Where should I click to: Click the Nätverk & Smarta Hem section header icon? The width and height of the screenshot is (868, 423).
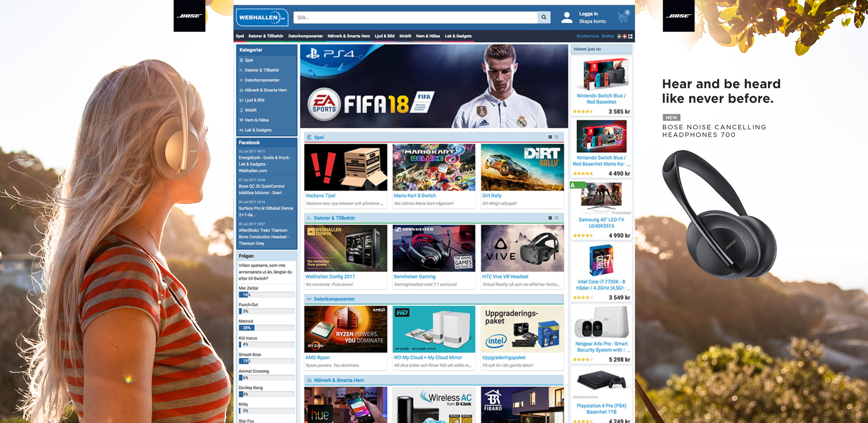(x=309, y=380)
